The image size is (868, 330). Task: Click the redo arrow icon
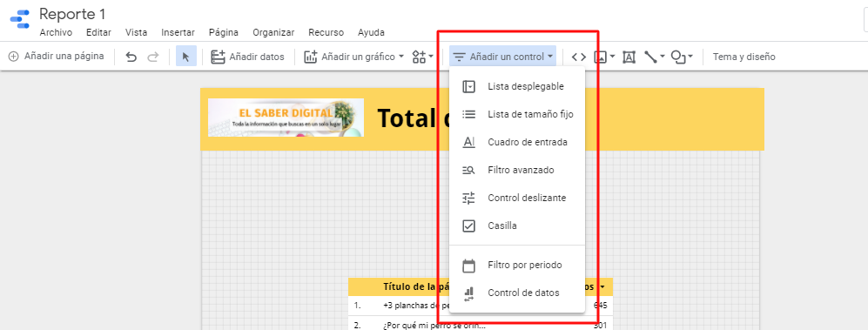pyautogui.click(x=152, y=57)
